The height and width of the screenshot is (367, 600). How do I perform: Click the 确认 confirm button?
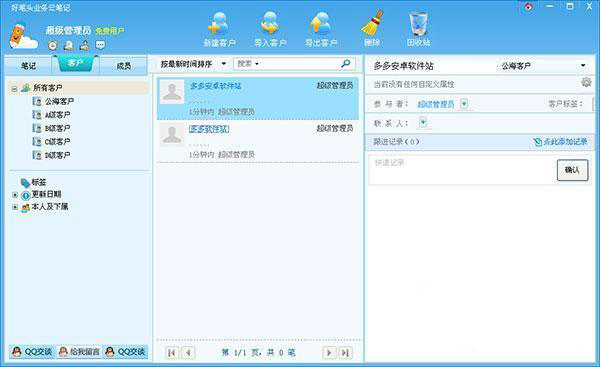[572, 170]
